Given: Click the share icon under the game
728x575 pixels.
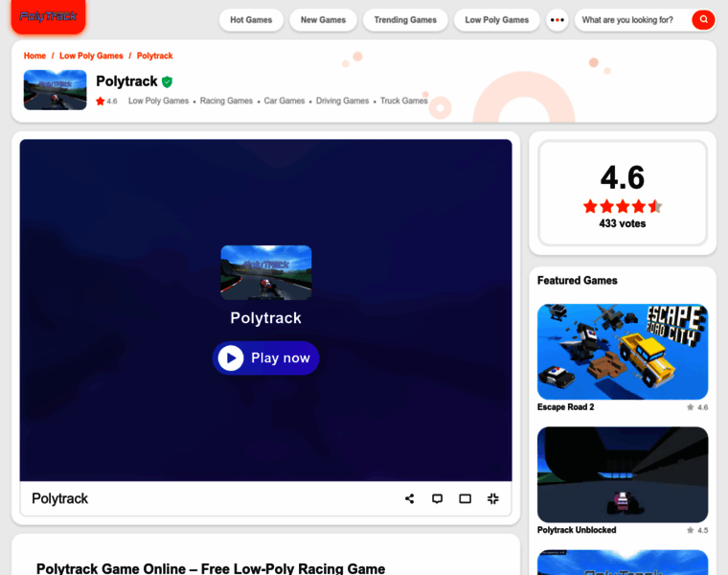Looking at the screenshot, I should (x=410, y=499).
